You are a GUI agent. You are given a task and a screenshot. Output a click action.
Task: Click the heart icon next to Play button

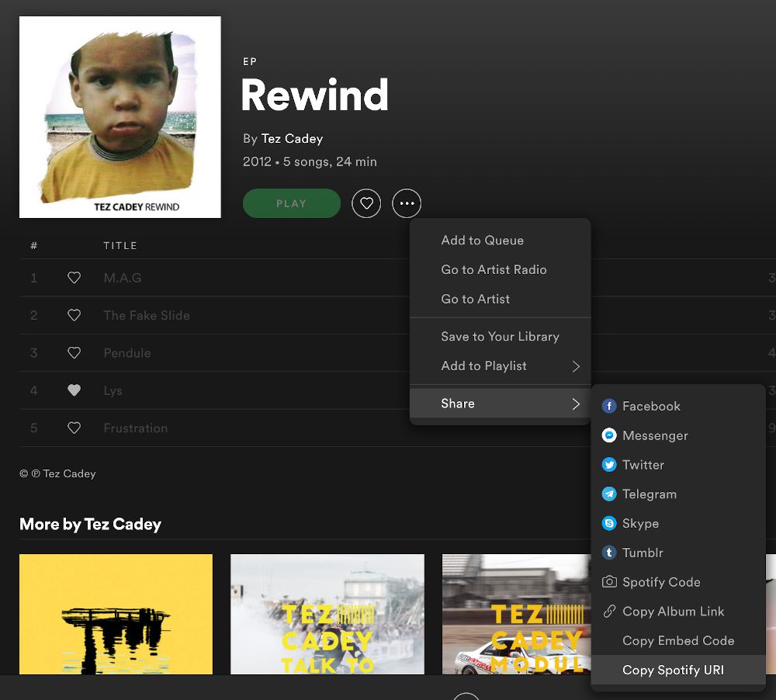coord(366,203)
